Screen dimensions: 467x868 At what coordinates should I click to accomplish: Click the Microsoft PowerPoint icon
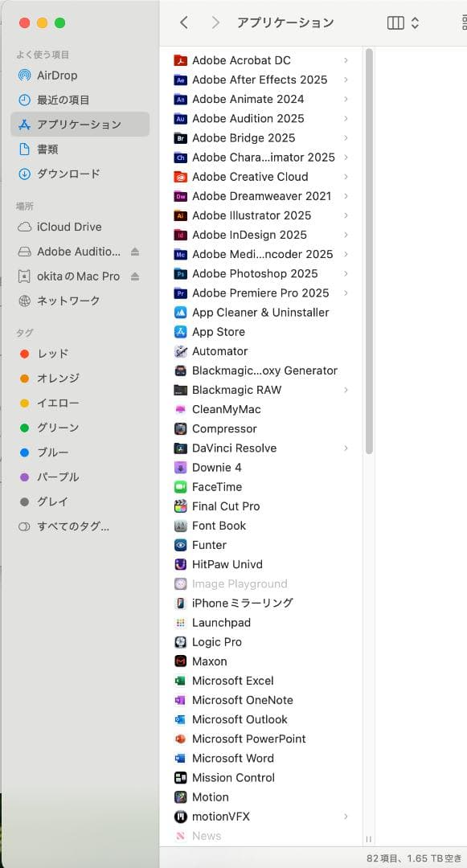tap(180, 739)
